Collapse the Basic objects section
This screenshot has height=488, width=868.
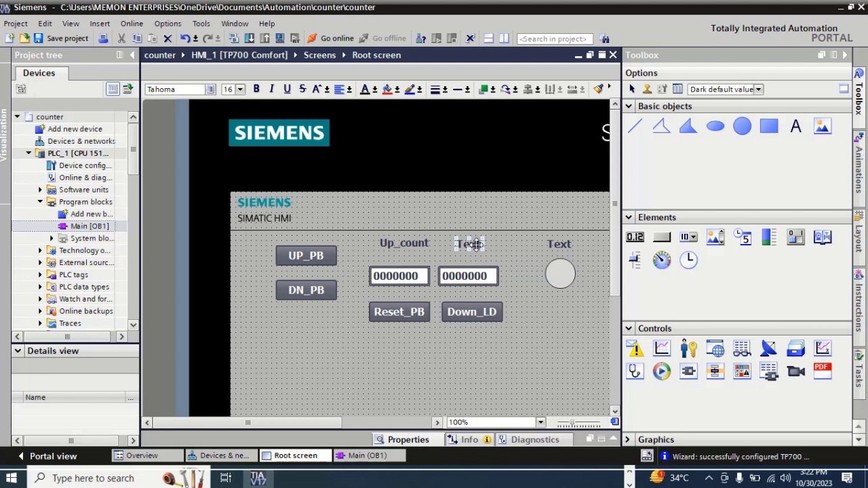(x=629, y=106)
